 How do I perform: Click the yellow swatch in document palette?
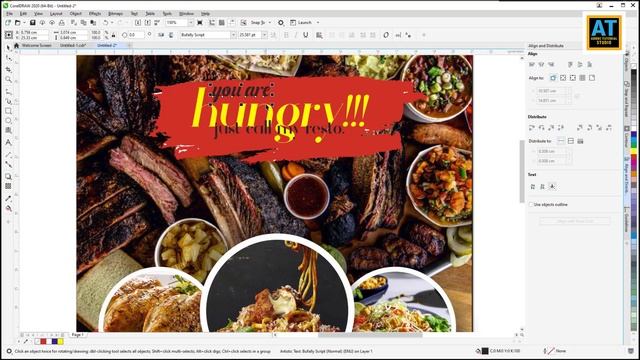point(60,341)
